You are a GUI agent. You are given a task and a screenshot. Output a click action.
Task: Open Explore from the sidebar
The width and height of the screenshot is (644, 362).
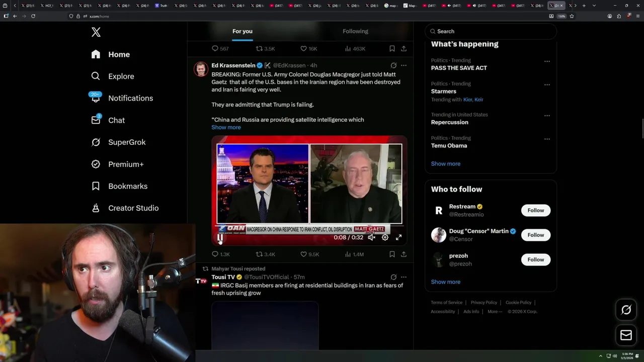click(113, 76)
